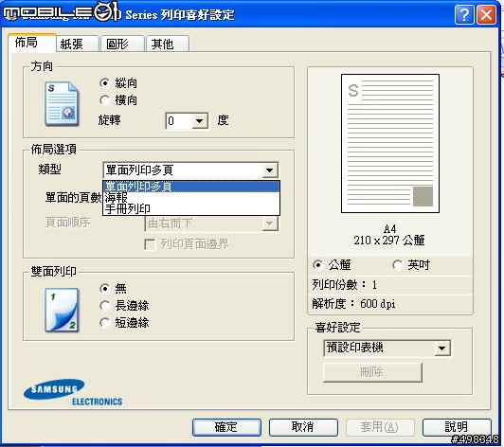Click the portrait orientation page icon
The width and height of the screenshot is (504, 447).
coord(62,103)
